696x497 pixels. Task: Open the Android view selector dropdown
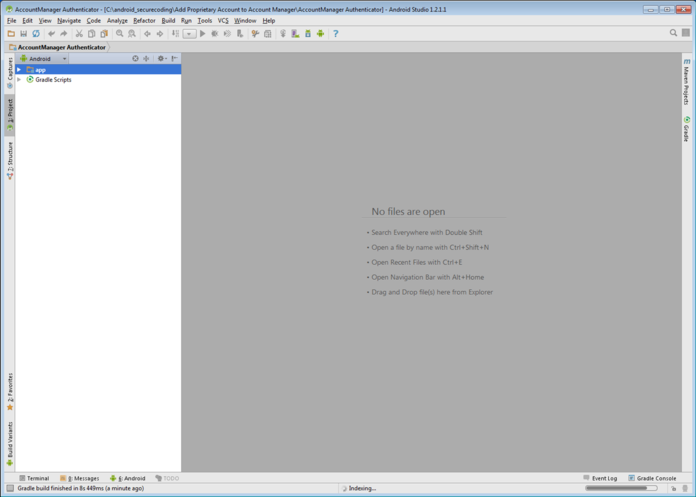(43, 59)
